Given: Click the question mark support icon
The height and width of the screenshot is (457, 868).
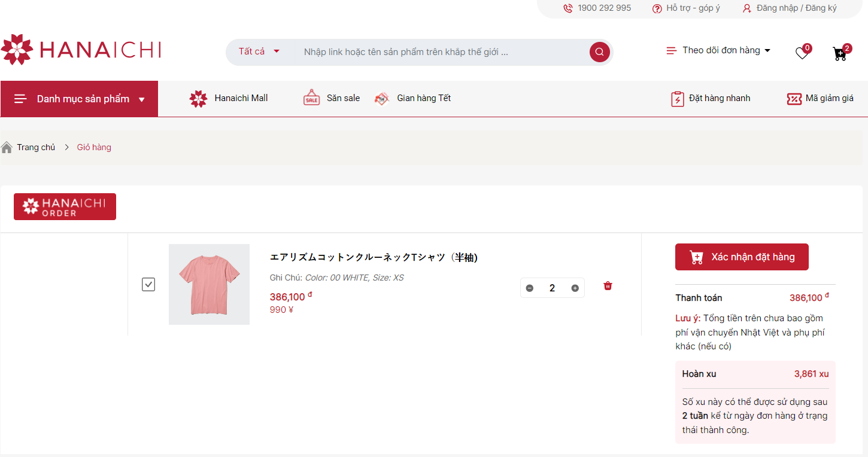Looking at the screenshot, I should tap(657, 8).
